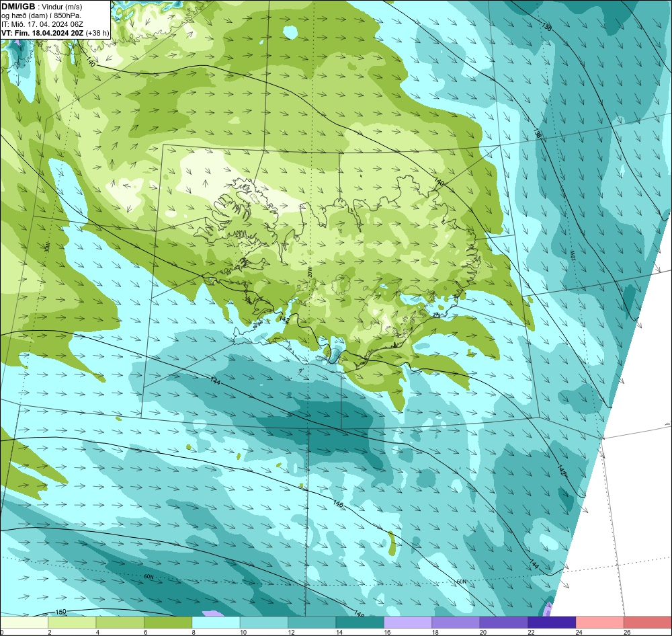Click the 20–22 m/s violet legend swatch
The height and width of the screenshot is (636, 672).
tap(504, 623)
